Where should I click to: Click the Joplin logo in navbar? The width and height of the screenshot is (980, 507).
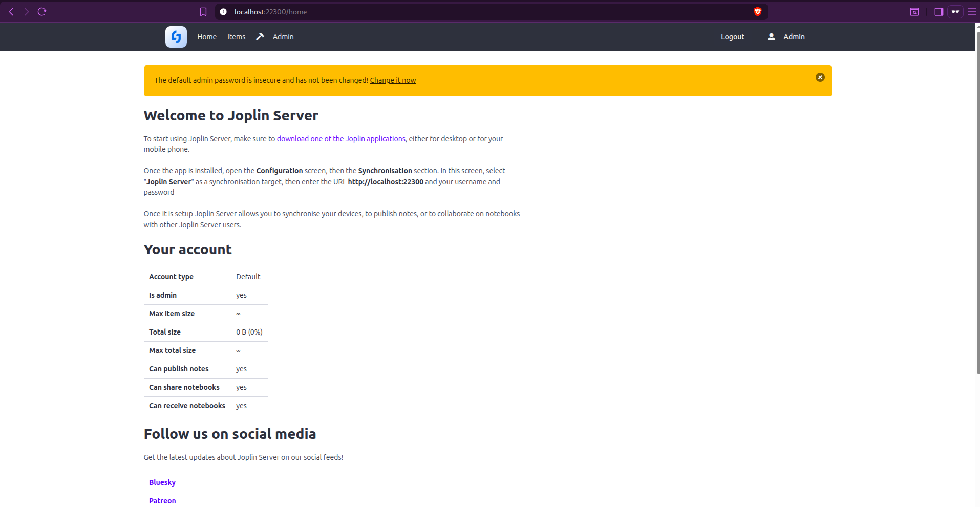(x=176, y=37)
